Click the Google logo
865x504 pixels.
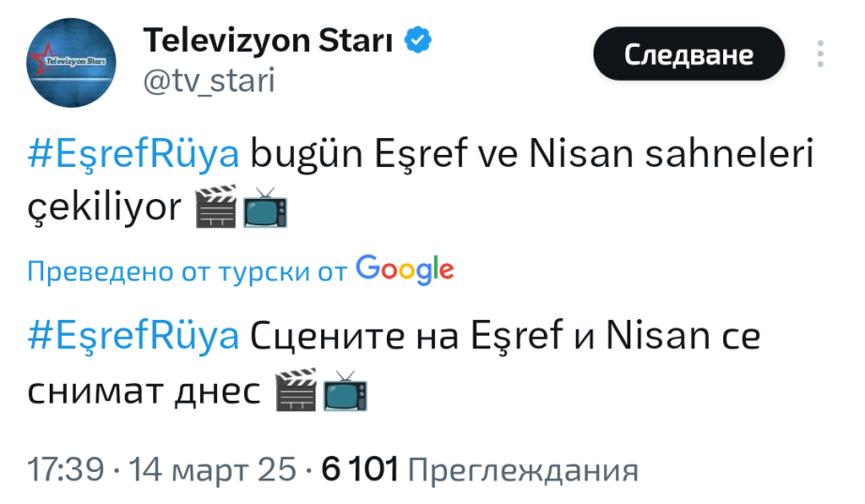[405, 270]
